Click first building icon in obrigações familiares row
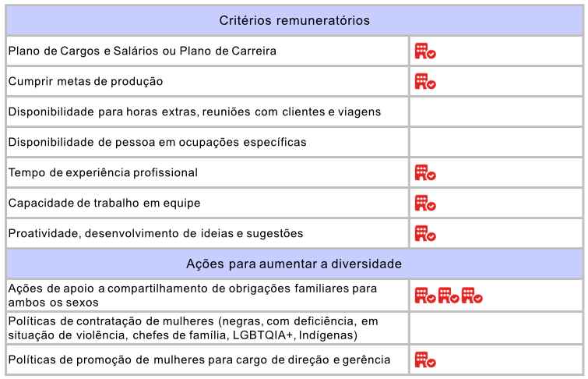 (x=424, y=295)
